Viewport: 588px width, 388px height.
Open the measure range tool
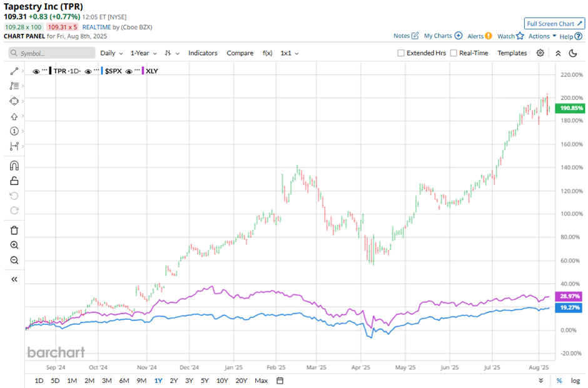click(x=14, y=146)
